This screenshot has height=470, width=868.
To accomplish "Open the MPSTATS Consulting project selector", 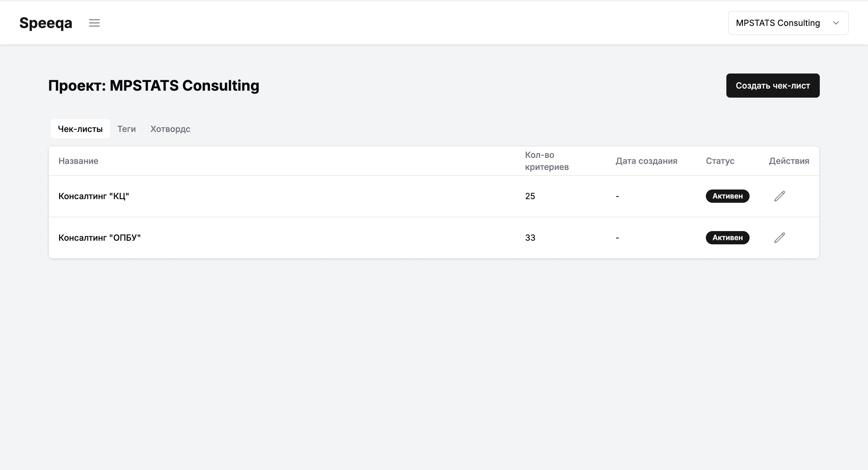I will point(788,23).
